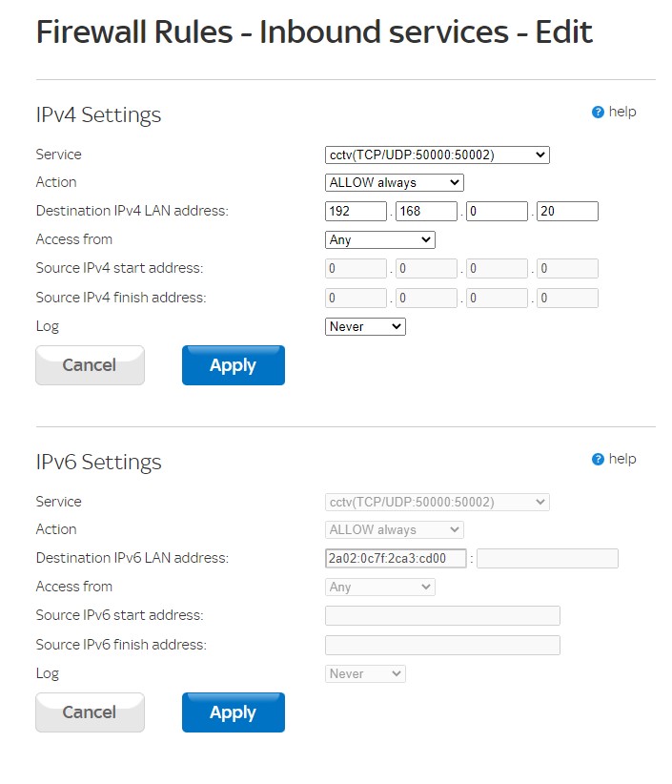
Task: Click Cancel in IPv4 Settings
Action: pos(90,365)
